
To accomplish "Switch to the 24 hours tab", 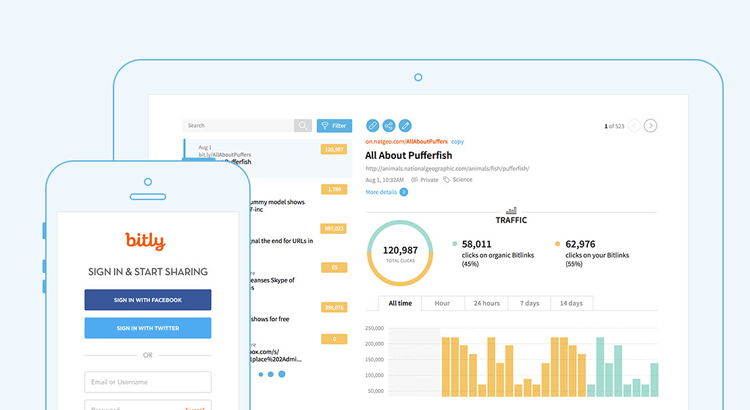I will tap(486, 303).
